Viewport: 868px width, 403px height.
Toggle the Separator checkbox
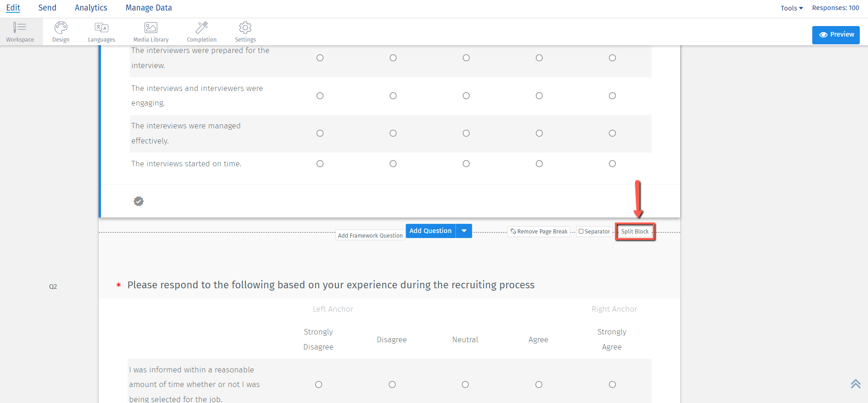coord(581,232)
